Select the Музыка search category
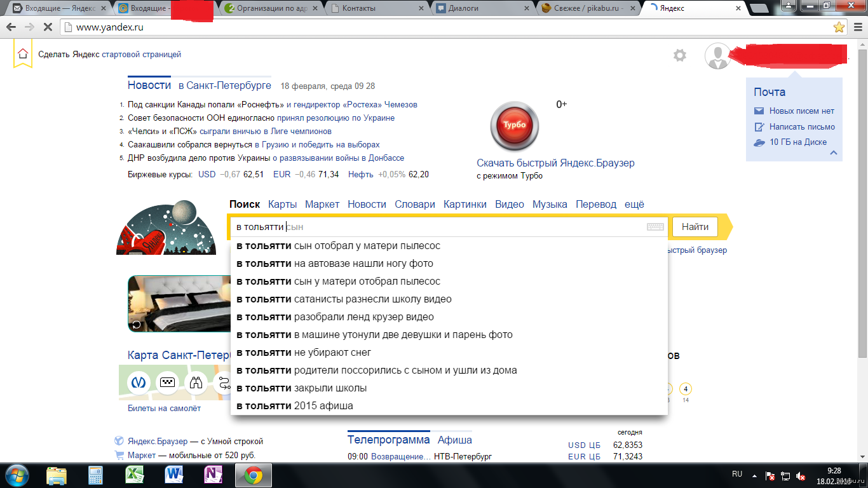 [x=550, y=204]
